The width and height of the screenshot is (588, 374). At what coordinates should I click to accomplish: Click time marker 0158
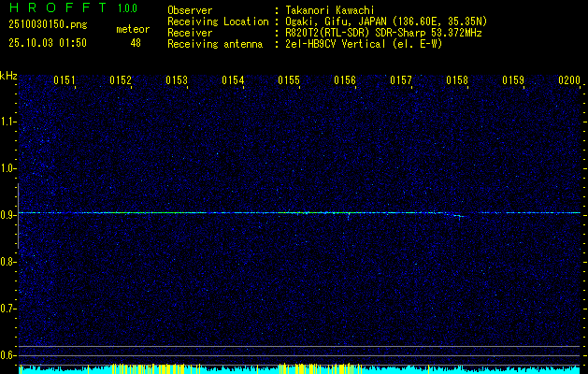click(457, 80)
